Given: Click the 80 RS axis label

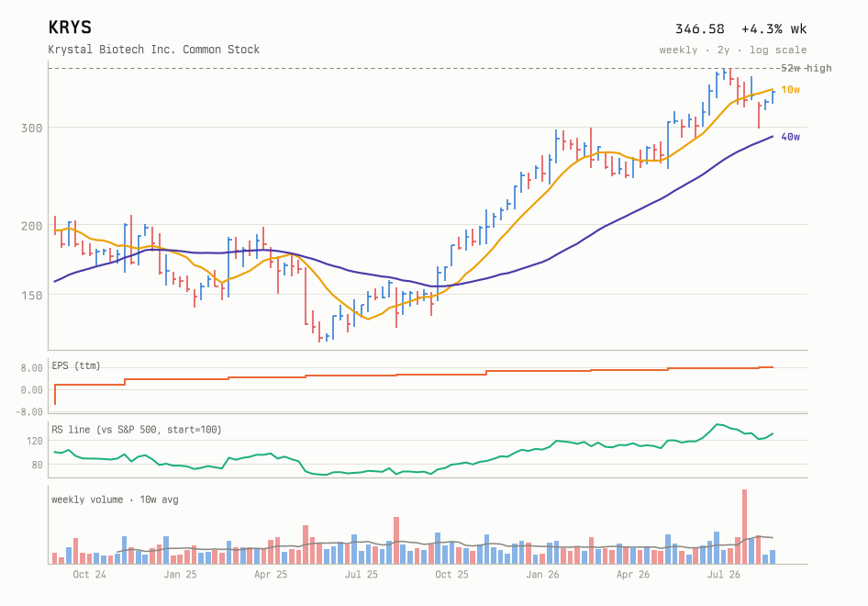Looking at the screenshot, I should click(37, 465).
